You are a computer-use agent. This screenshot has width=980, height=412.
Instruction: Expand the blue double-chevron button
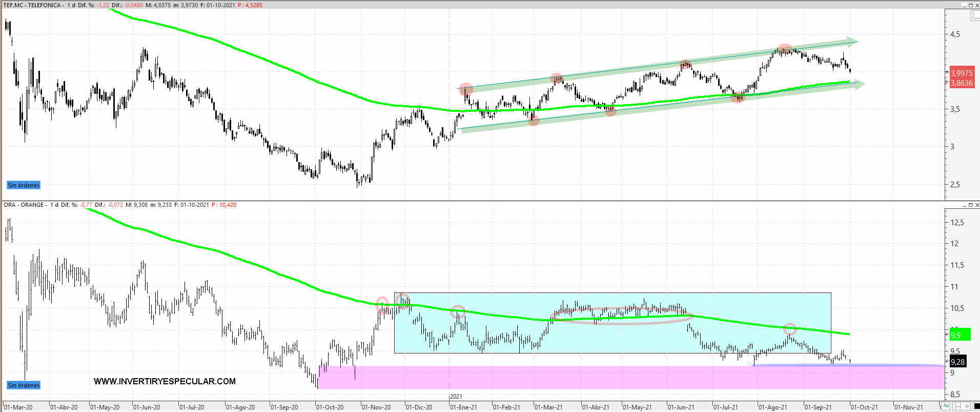[x=946, y=407]
